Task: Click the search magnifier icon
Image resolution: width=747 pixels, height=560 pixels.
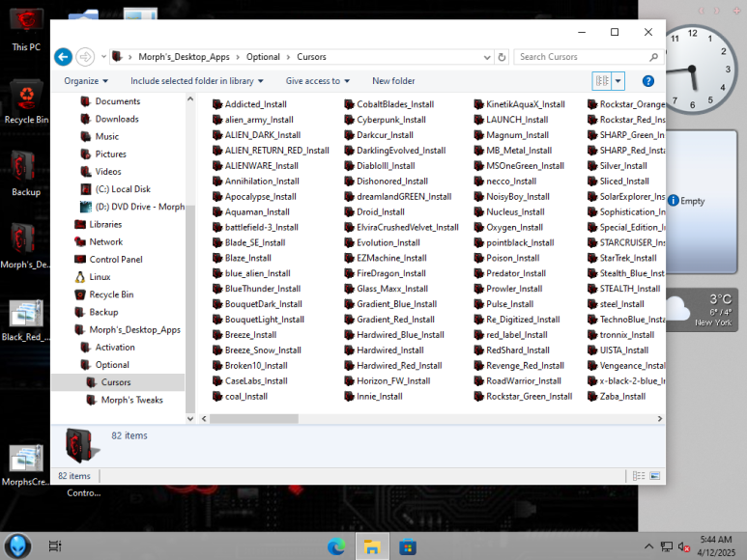Action: click(x=653, y=57)
